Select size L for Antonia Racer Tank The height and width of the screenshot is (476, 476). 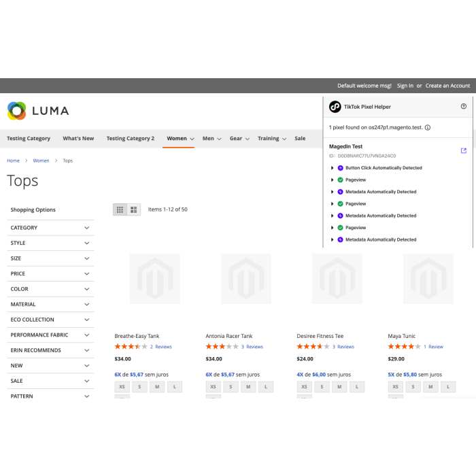[x=266, y=387]
